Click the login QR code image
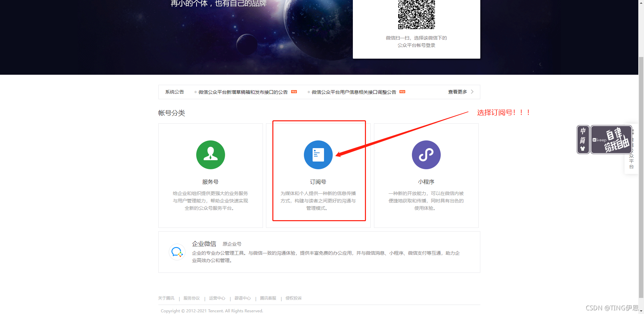 (x=416, y=14)
